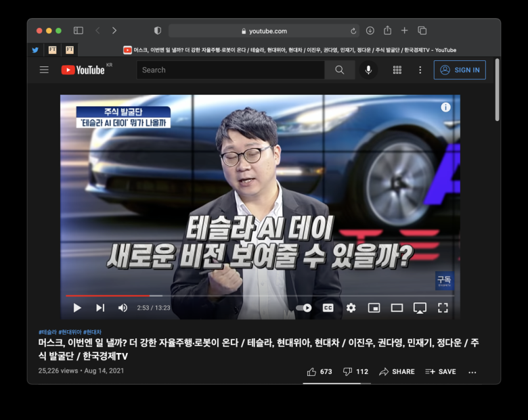Screen dimensions: 528x420
Task: Click the youtube.com address bar
Action: tap(264, 31)
